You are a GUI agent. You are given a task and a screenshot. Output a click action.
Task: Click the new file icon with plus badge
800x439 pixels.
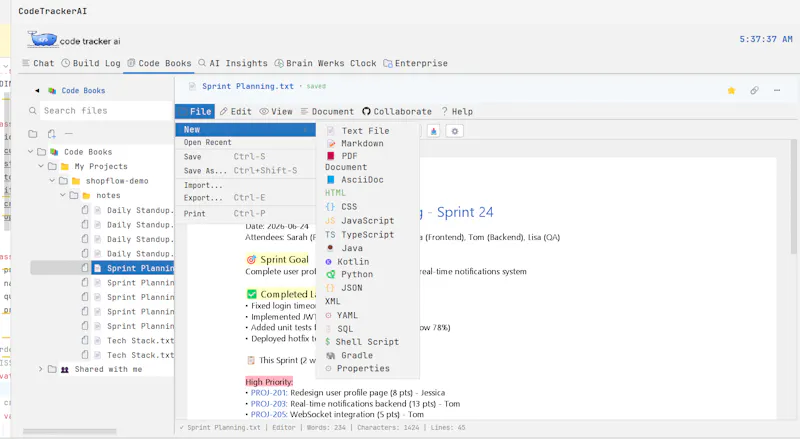[x=52, y=134]
